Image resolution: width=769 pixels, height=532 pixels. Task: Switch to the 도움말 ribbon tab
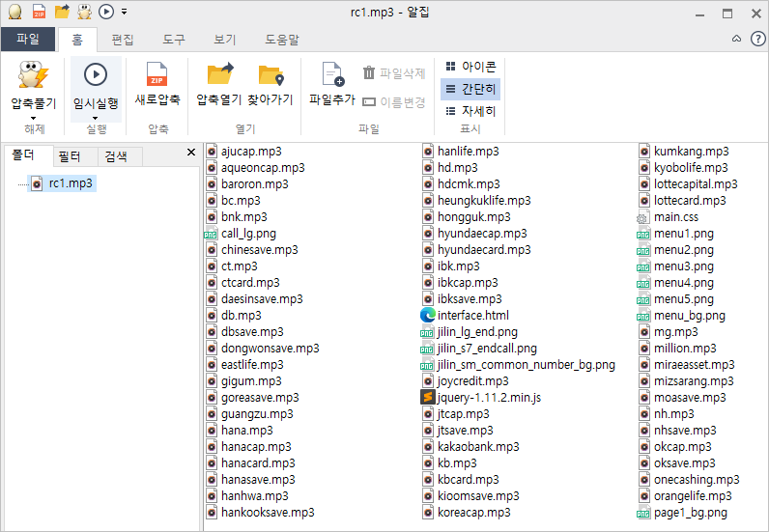[x=282, y=40]
